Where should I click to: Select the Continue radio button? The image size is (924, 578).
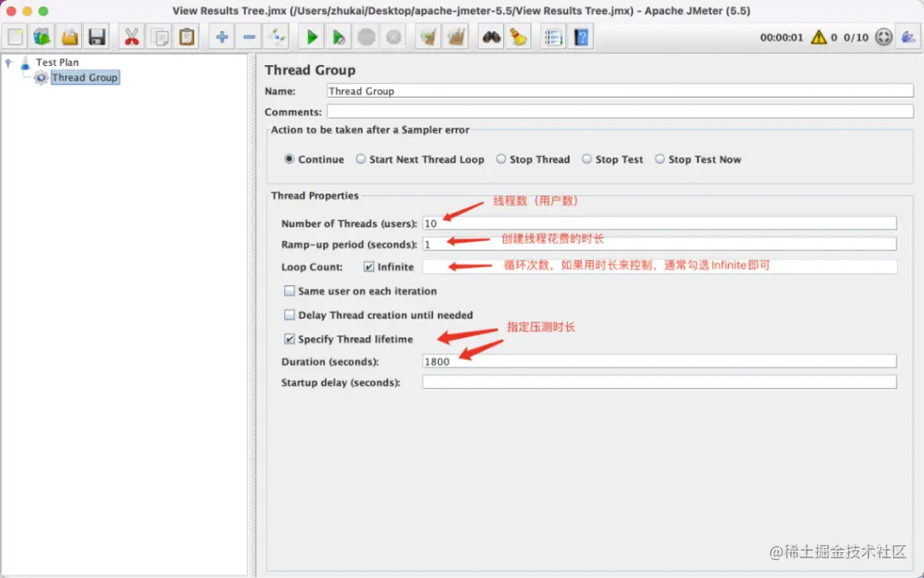(x=289, y=159)
